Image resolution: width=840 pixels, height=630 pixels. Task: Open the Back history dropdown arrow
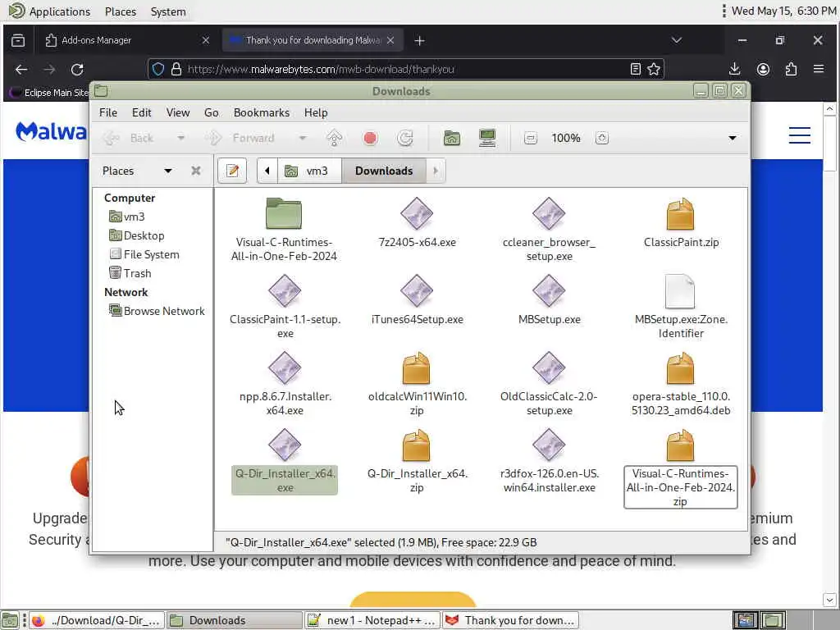[x=181, y=138]
